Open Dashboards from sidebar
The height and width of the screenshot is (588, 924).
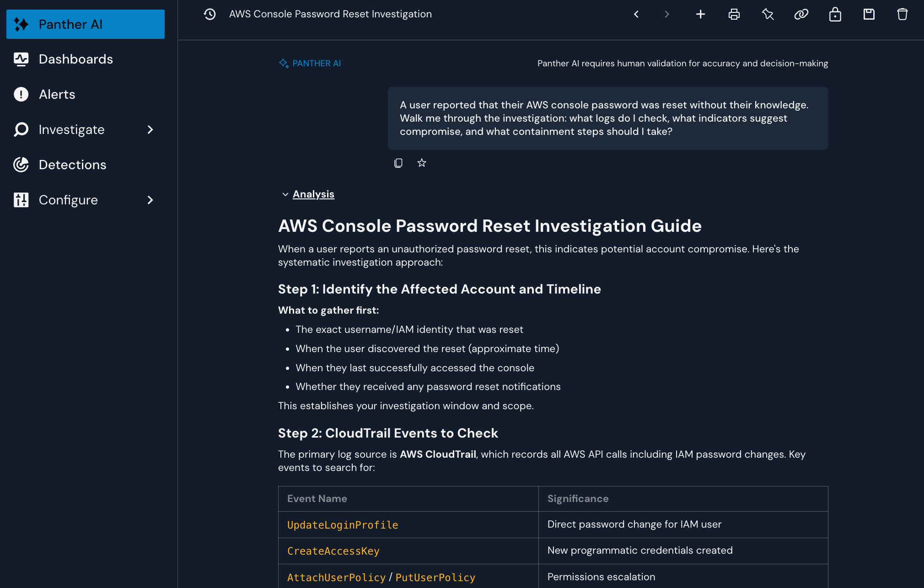(x=75, y=59)
